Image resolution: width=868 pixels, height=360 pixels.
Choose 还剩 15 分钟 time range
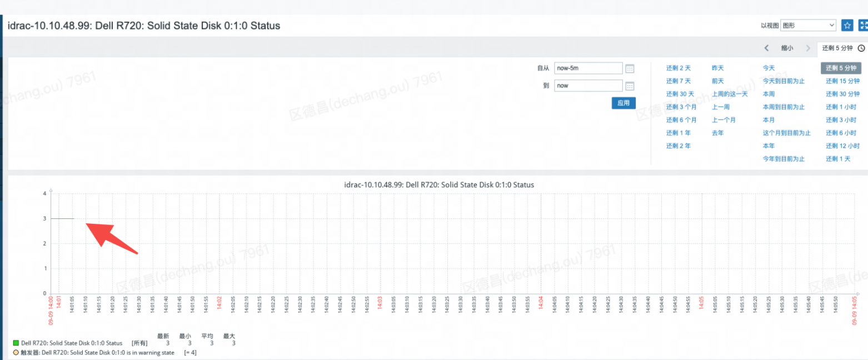pos(842,81)
